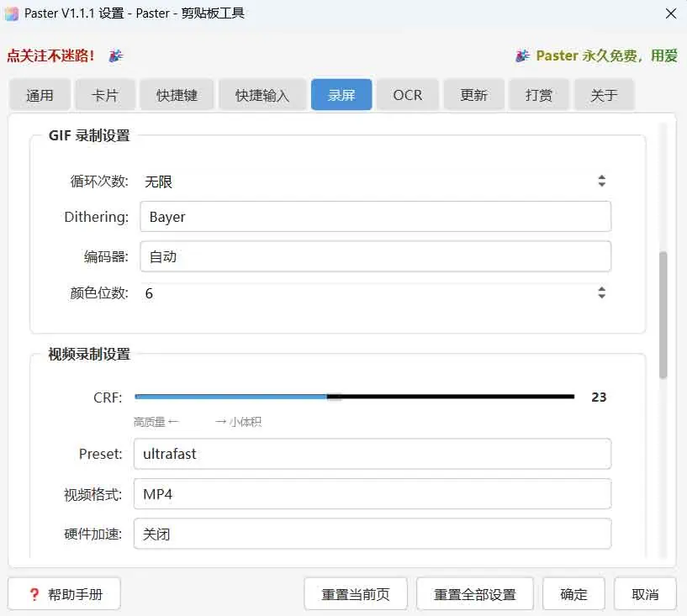The height and width of the screenshot is (616, 687).
Task: Click the green Paster 永久免费 text
Action: point(606,55)
